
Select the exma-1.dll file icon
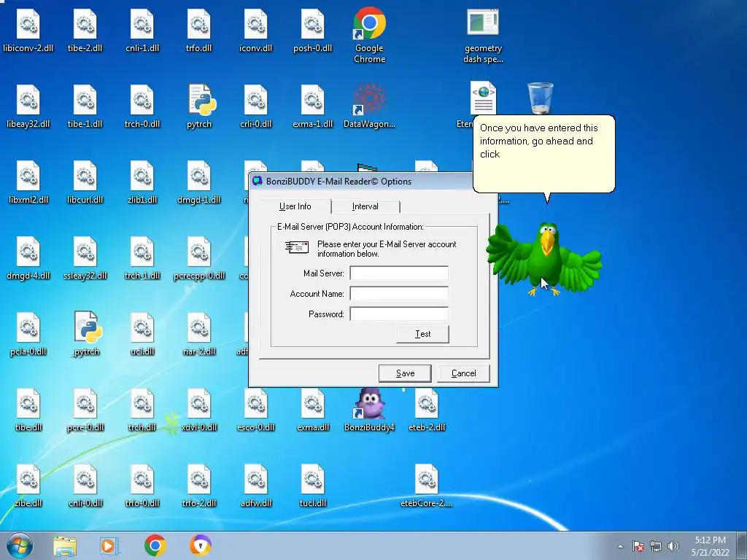(x=312, y=106)
